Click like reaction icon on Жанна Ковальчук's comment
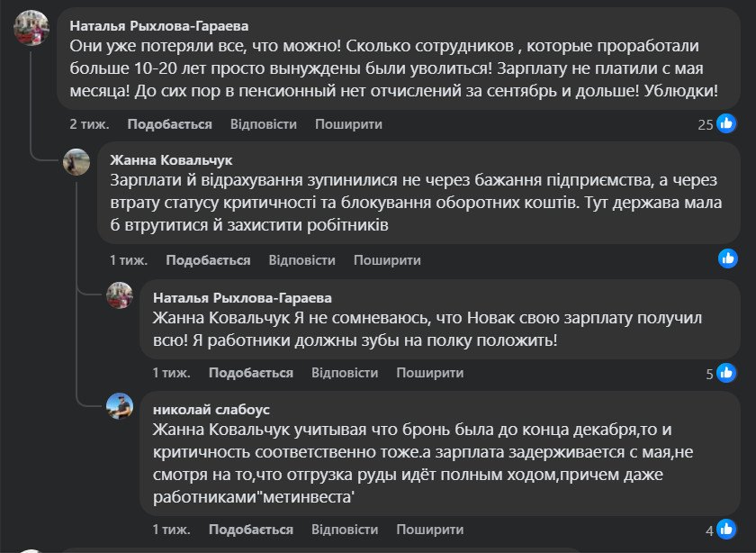The height and width of the screenshot is (553, 756). click(x=727, y=258)
